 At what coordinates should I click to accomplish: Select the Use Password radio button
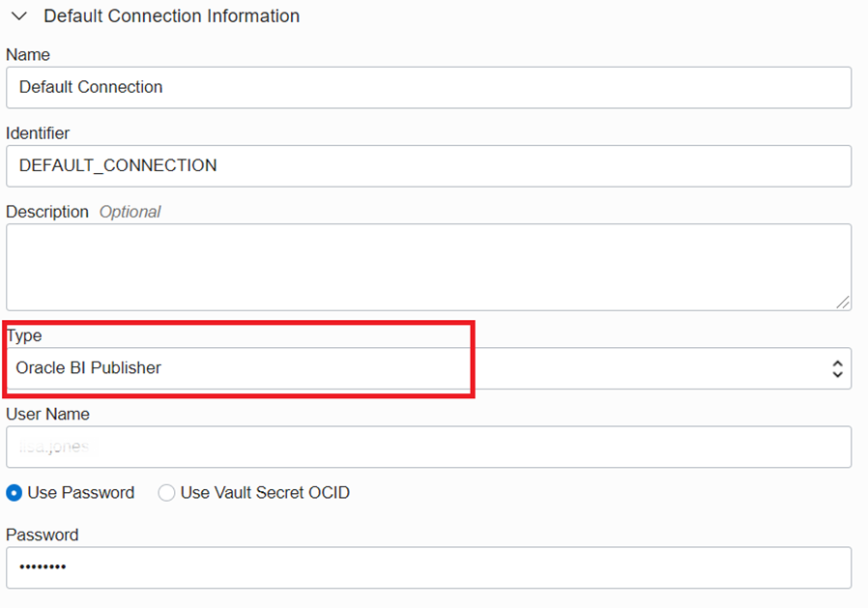(x=14, y=493)
